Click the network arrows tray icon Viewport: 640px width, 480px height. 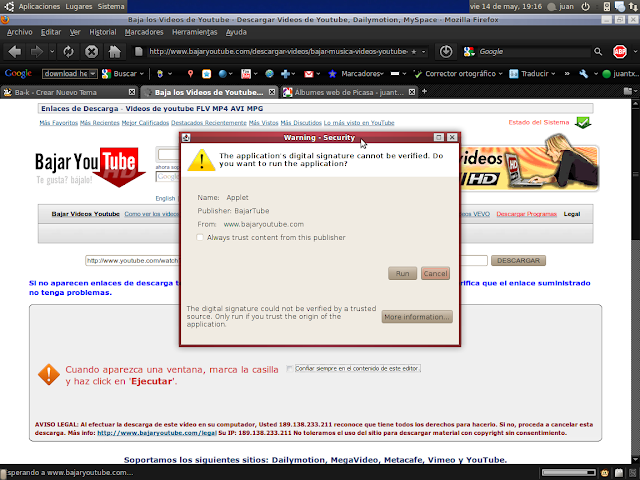click(x=633, y=7)
